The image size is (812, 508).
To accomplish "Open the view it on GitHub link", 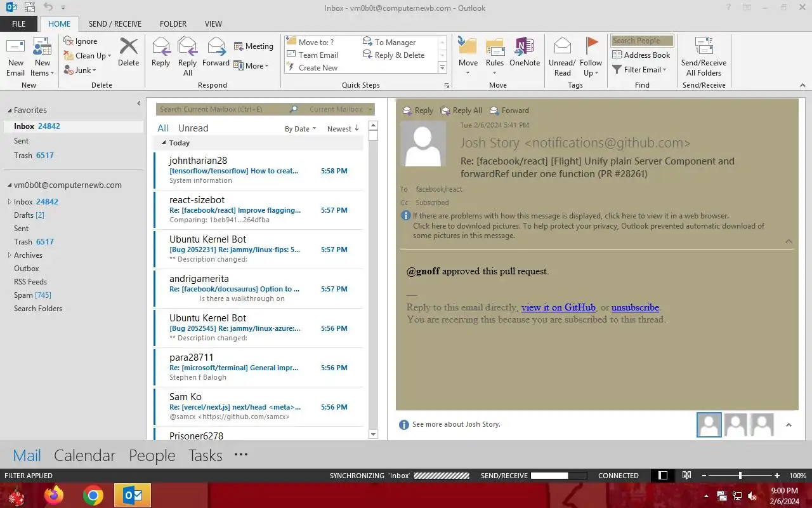I will point(558,307).
